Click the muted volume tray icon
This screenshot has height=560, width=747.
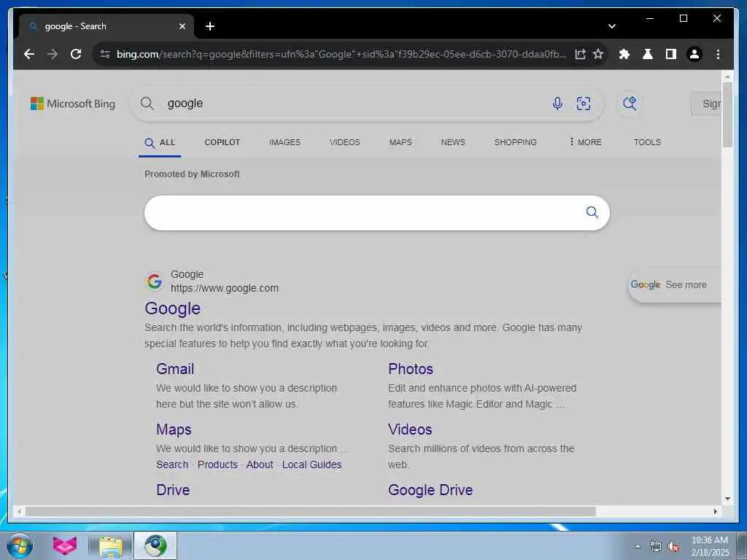(673, 547)
